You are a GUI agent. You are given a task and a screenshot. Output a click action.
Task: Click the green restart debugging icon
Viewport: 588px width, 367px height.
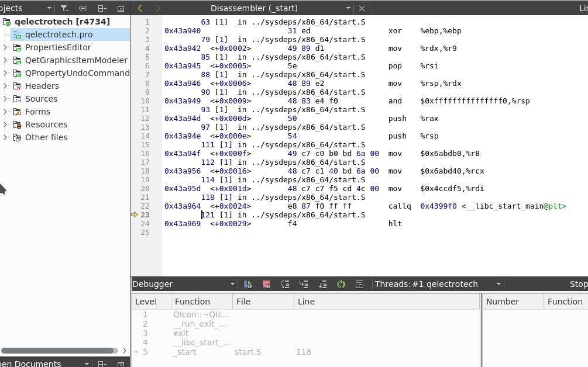point(341,284)
